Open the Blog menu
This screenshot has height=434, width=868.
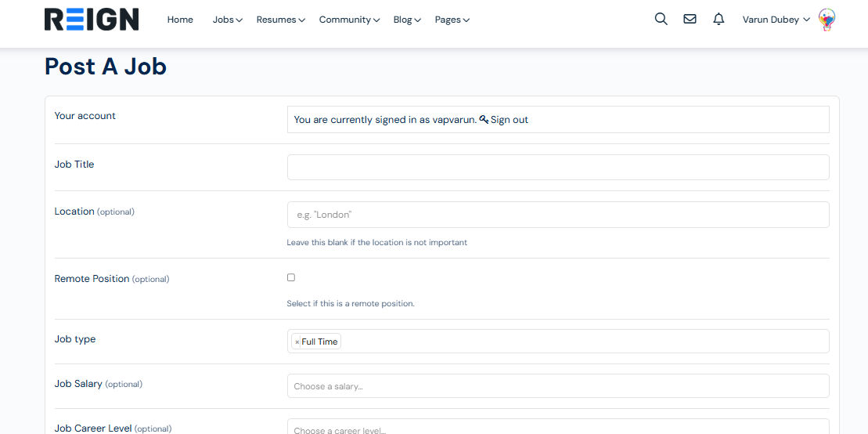[407, 20]
